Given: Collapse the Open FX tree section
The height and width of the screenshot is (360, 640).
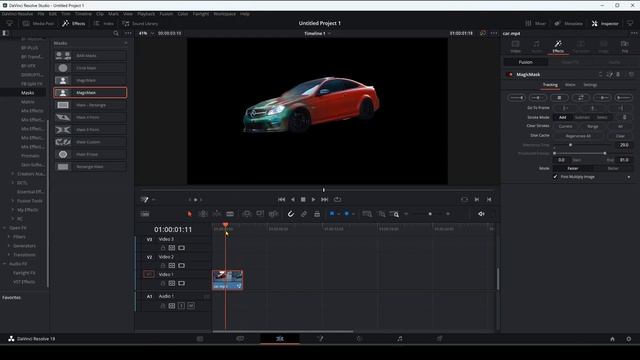Looking at the screenshot, I should pos(4,228).
